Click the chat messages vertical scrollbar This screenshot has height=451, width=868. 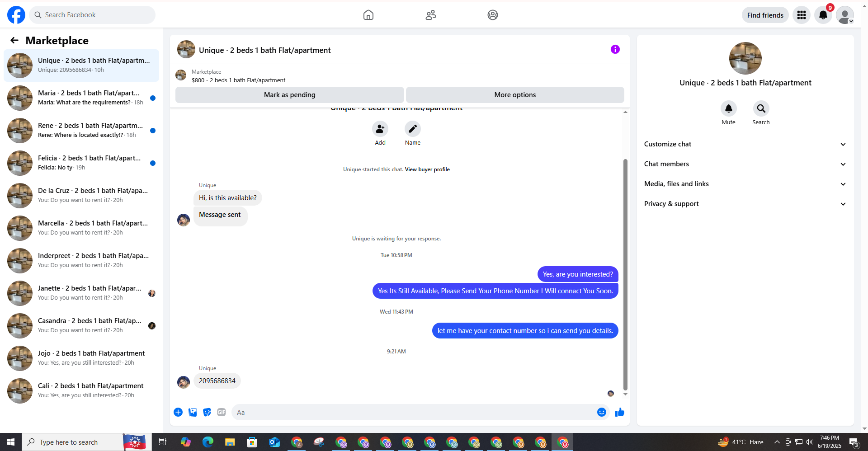[626, 274]
